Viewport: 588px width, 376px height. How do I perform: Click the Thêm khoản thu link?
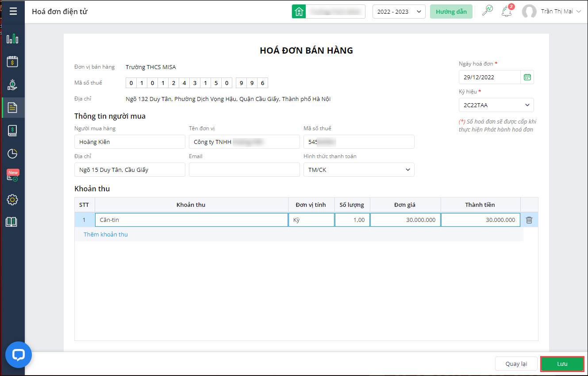coord(106,234)
